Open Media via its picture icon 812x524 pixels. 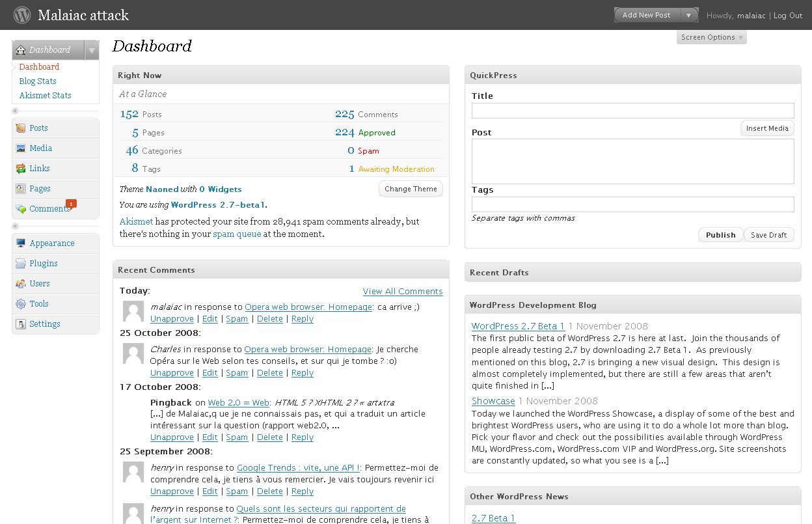click(21, 148)
